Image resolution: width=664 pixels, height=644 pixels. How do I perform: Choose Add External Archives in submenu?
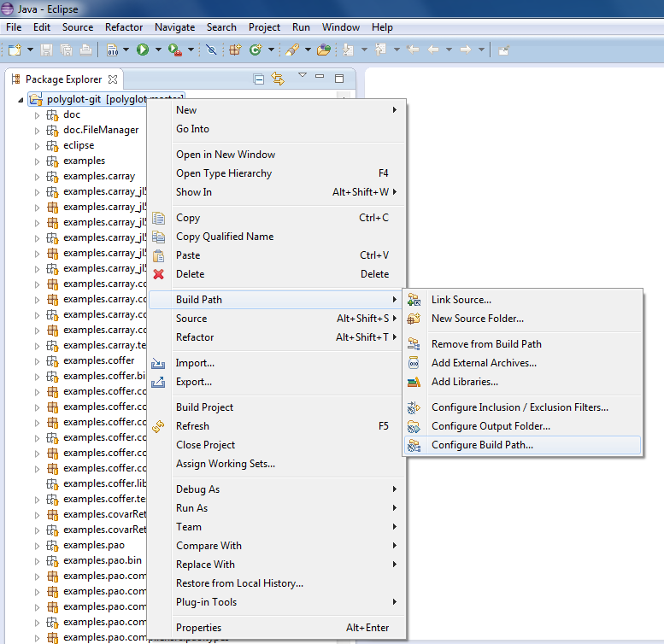tap(484, 363)
